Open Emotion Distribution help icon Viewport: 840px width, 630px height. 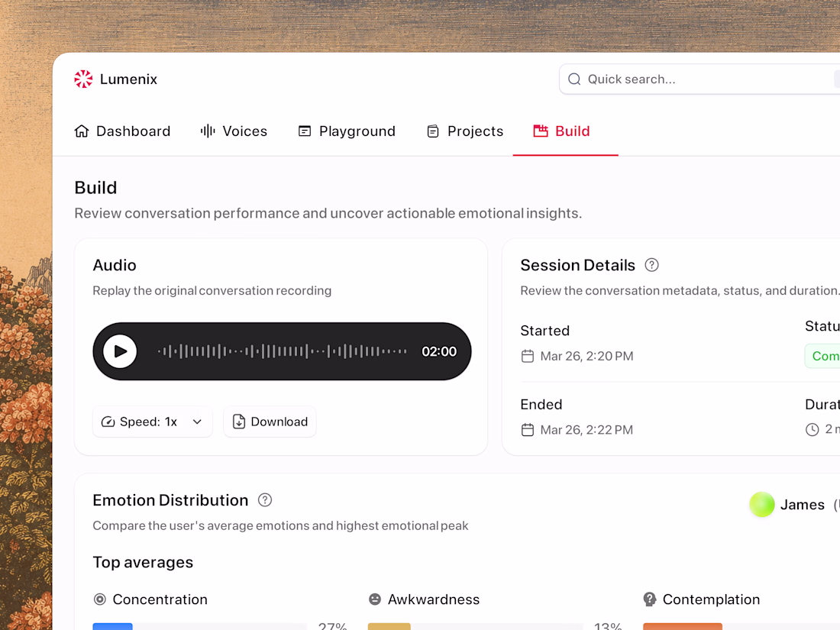(x=265, y=500)
